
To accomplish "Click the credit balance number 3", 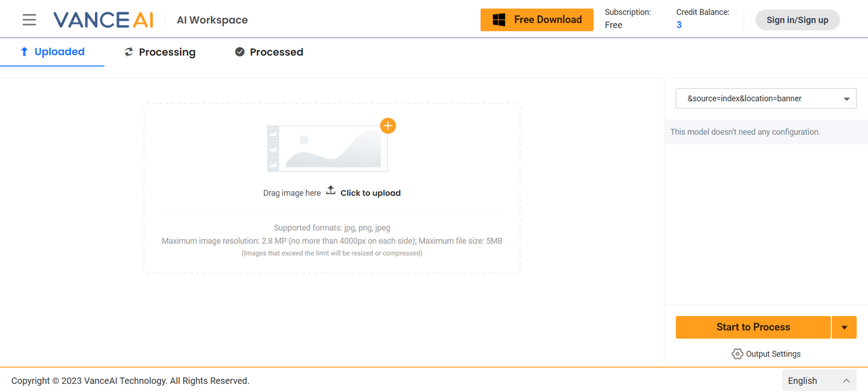I will [x=679, y=25].
